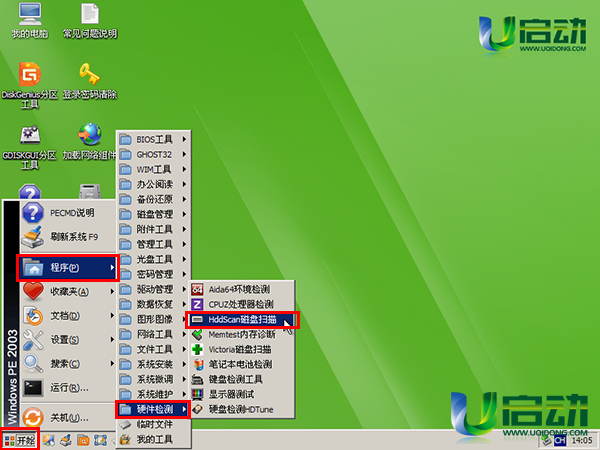Screen dimensions: 600x450
Task: Expand the WIM工具 folder
Action: (153, 170)
